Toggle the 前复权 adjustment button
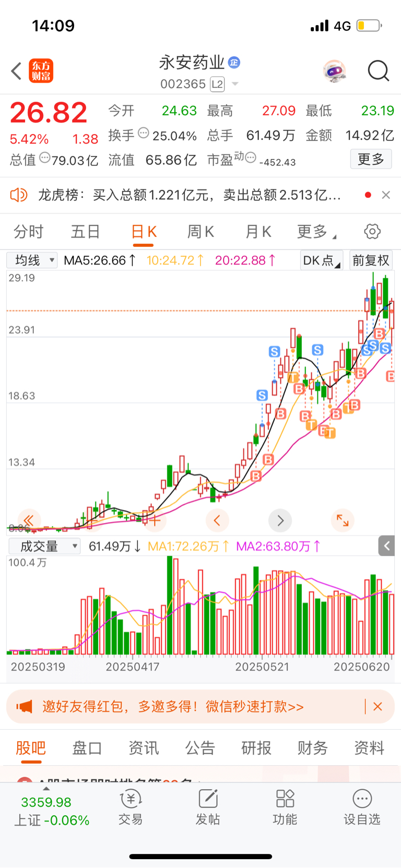The image size is (401, 868). pyautogui.click(x=371, y=260)
